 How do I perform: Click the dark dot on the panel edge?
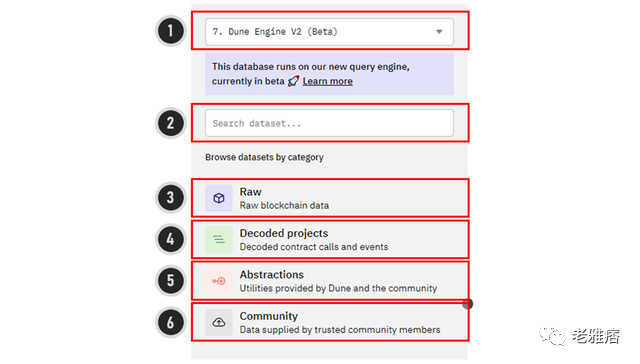click(x=468, y=304)
